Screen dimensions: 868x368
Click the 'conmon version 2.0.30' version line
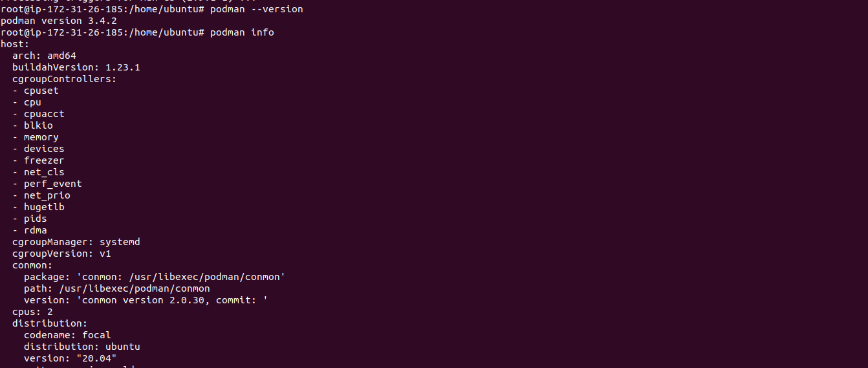click(146, 300)
